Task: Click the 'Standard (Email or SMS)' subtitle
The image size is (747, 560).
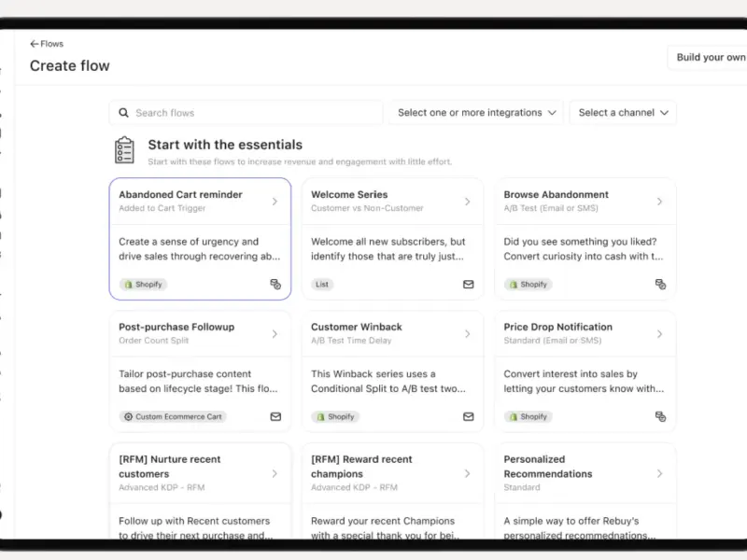Action: (x=553, y=341)
